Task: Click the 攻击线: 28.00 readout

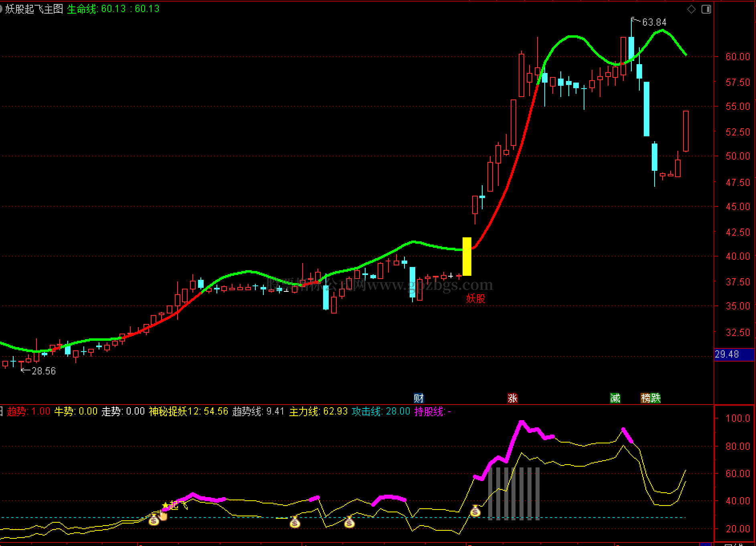Action: pyautogui.click(x=381, y=411)
